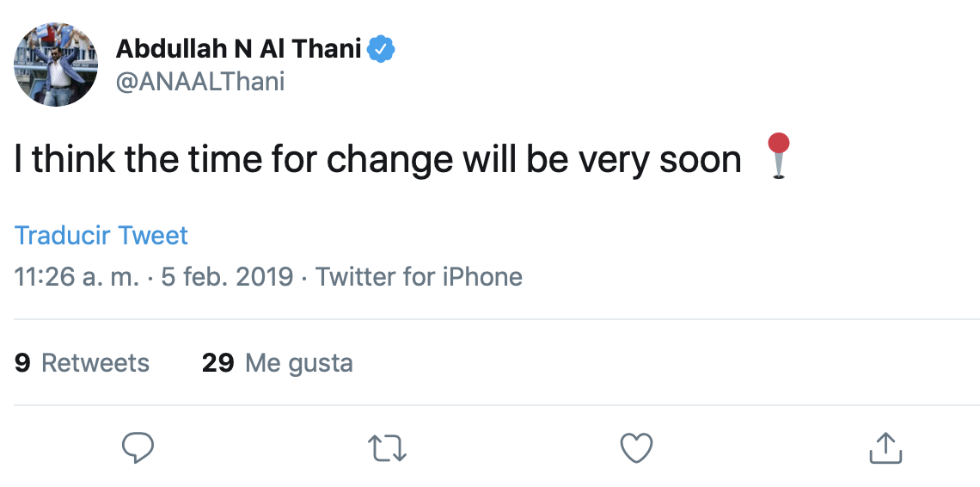This screenshot has width=980, height=487.
Task: Click the 11:26 a. m. timestamp
Action: tap(75, 277)
